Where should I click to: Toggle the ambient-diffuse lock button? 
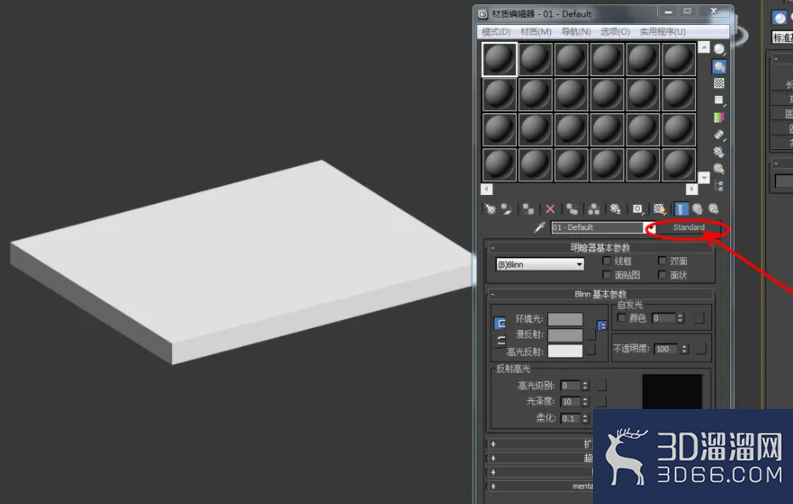500,324
